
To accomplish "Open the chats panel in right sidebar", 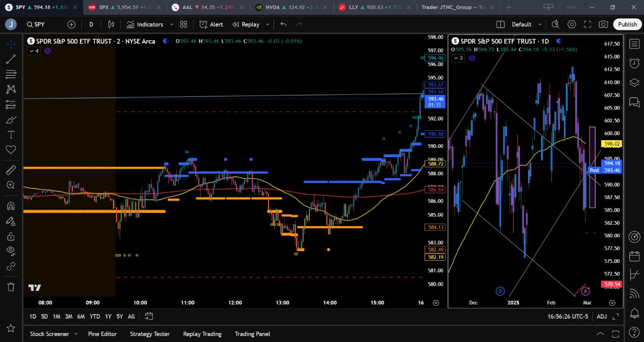I will click(x=635, y=102).
